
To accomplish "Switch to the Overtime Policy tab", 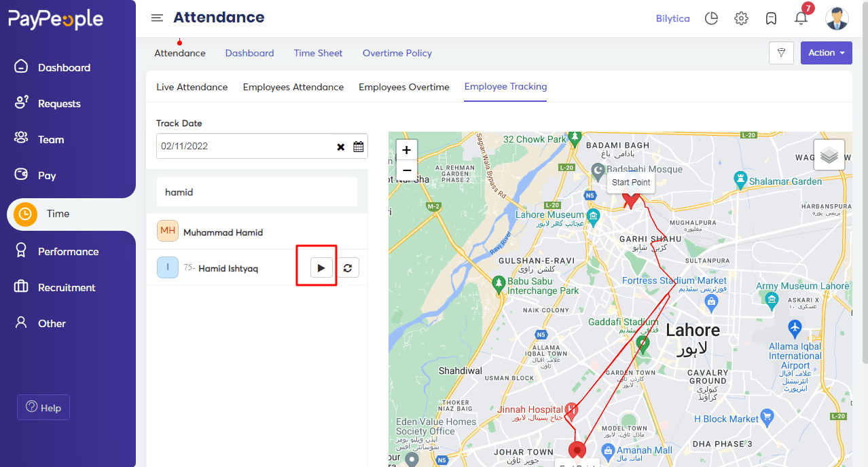I will [397, 53].
